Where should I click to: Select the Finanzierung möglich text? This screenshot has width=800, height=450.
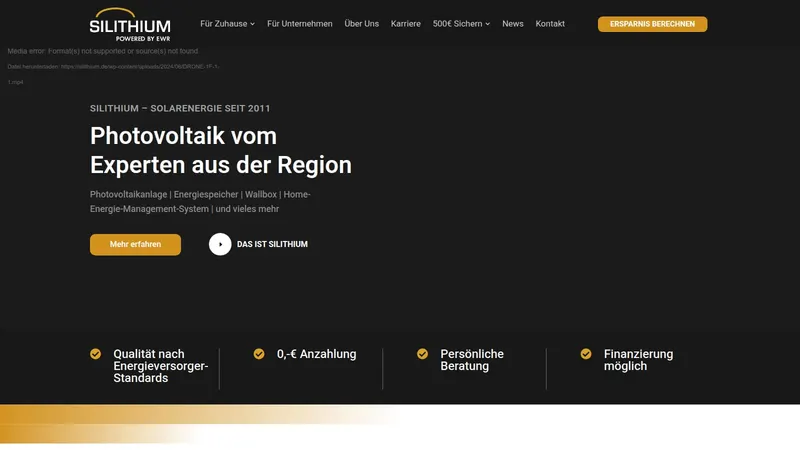pos(638,360)
